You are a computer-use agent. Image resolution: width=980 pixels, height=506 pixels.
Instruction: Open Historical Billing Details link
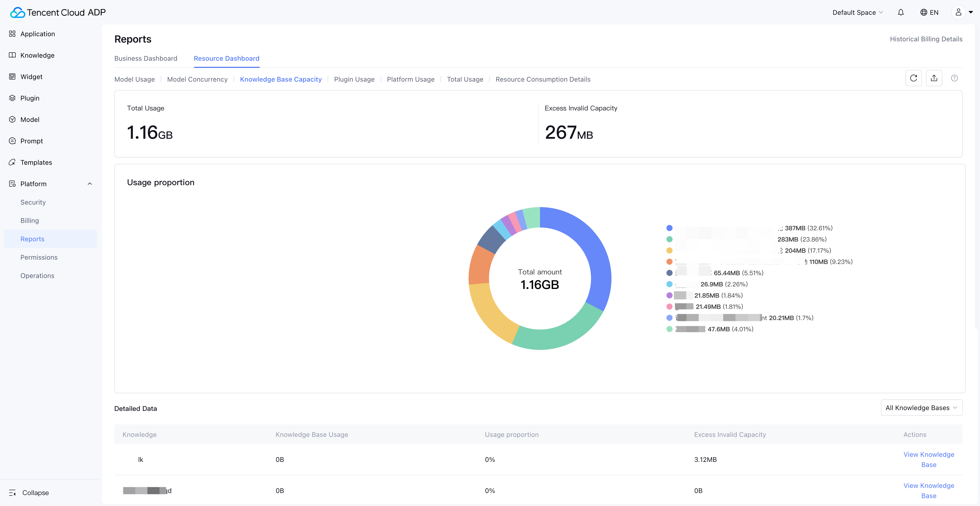[x=926, y=39]
